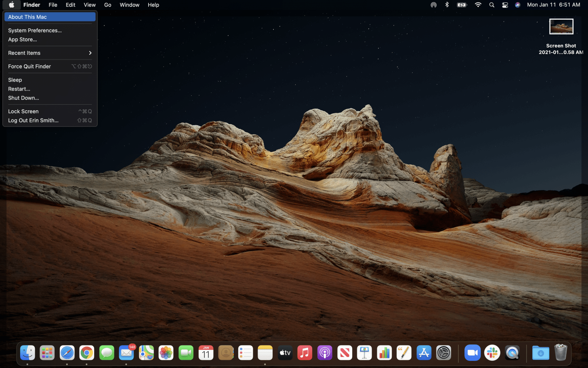Open Control Center in menu bar
This screenshot has width=588, height=368.
click(505, 5)
